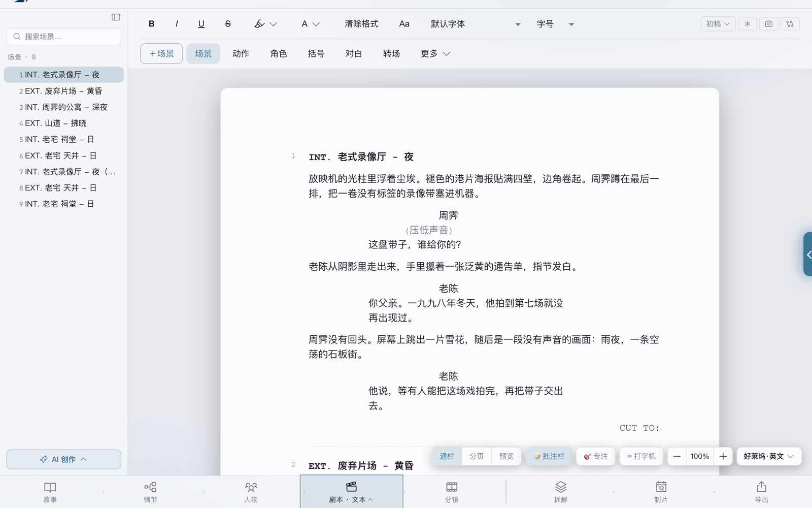Select scene 2 EXT. 废弃片场 – 黄昏
This screenshot has width=812, height=508.
(64, 91)
